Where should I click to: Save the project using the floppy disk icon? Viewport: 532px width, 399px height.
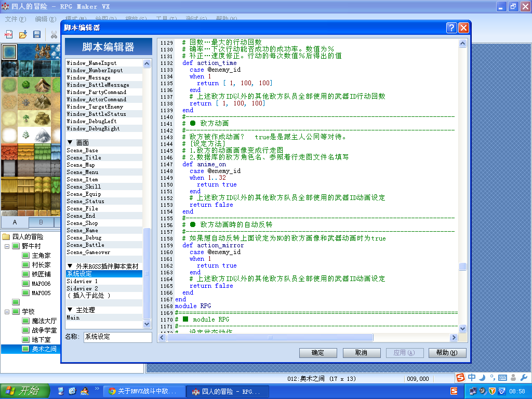(37, 34)
